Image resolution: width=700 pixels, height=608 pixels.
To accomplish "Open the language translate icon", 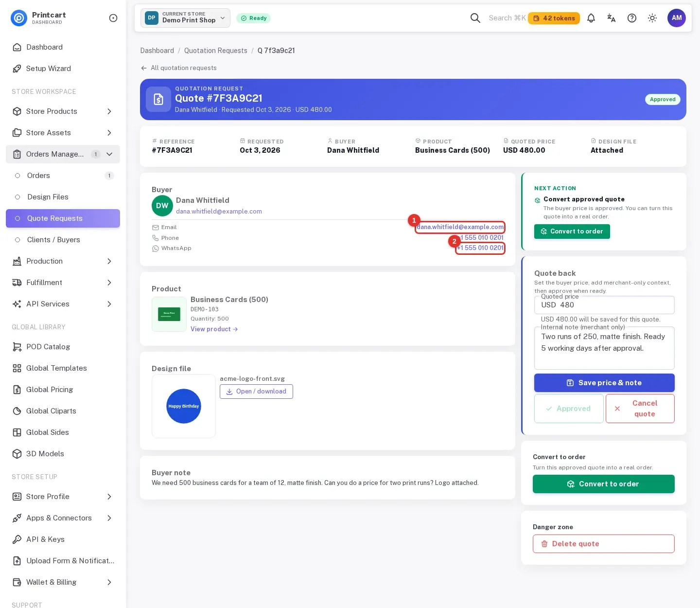I will pyautogui.click(x=612, y=18).
